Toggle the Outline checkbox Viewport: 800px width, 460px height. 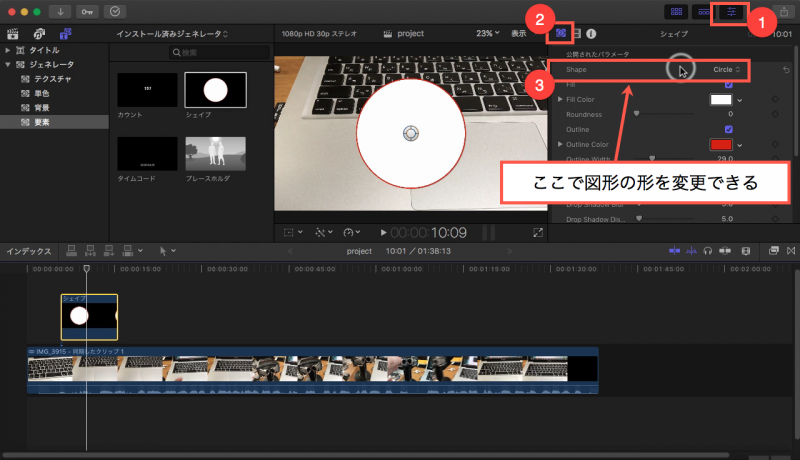coord(729,130)
